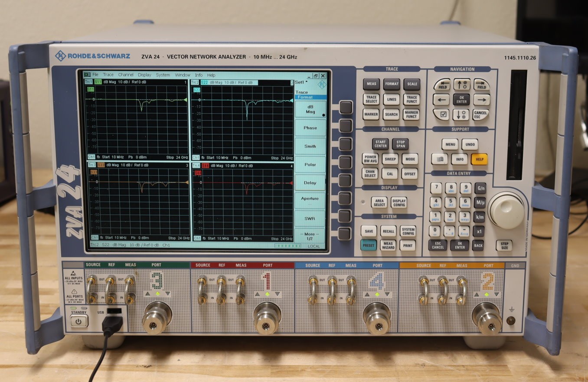Tap the down arrow key in Navigation

click(x=461, y=115)
